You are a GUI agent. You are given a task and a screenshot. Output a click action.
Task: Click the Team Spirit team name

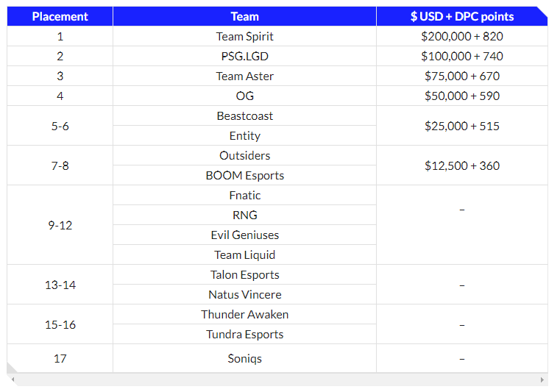click(244, 36)
